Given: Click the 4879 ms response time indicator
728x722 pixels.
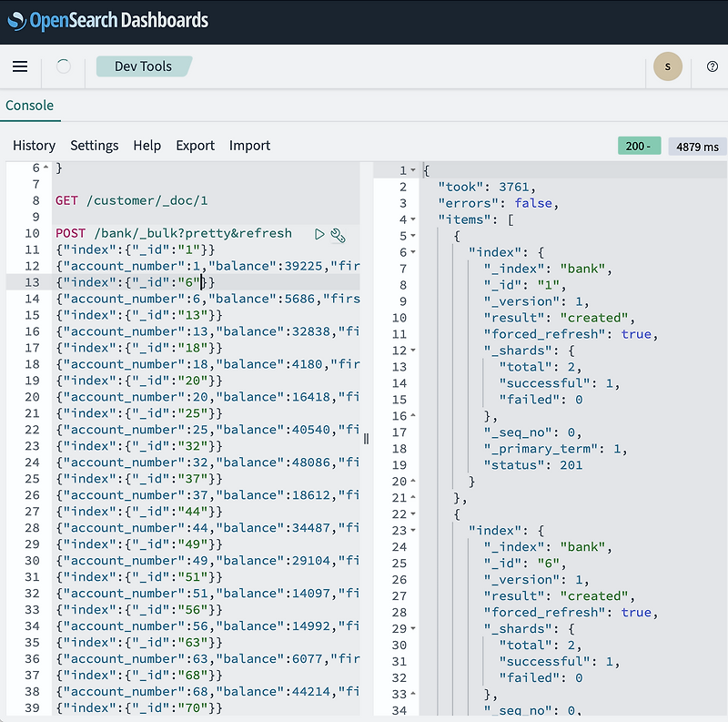Looking at the screenshot, I should click(696, 146).
